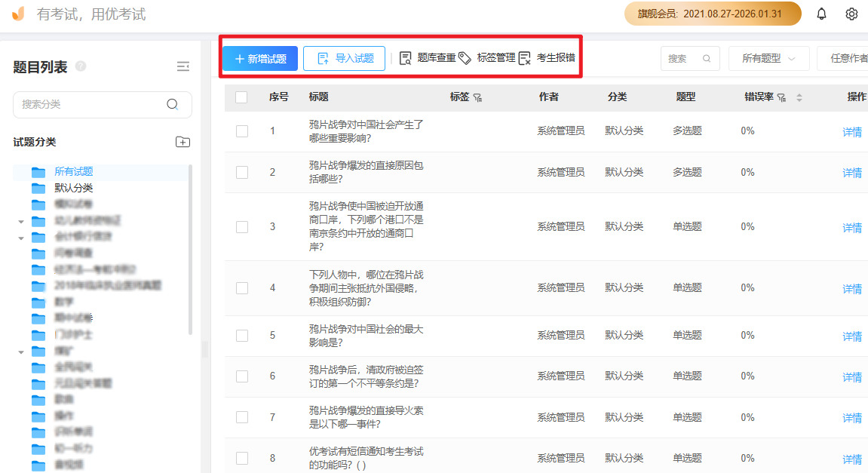868x473 pixels.
Task: Open 详情 for the first question
Action: [x=851, y=131]
